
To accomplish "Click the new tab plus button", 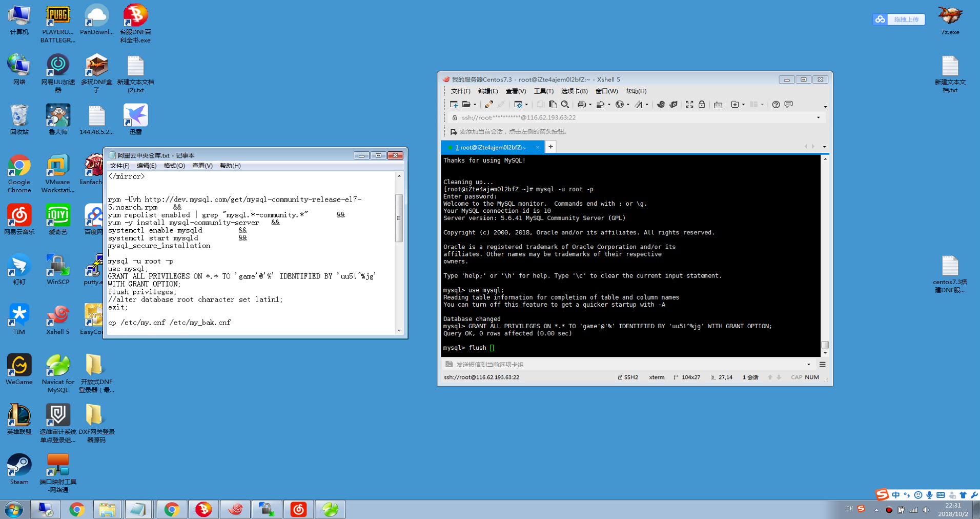I will tap(550, 147).
